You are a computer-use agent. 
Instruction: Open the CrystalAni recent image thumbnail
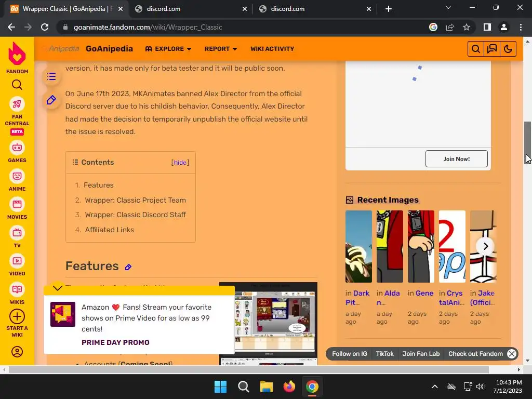coord(452,246)
